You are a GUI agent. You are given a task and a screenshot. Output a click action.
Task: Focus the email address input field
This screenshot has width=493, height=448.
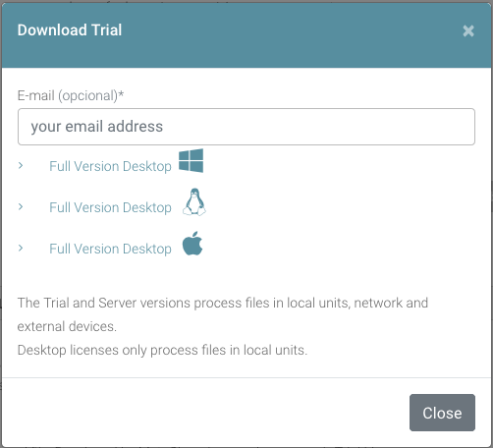(246, 127)
